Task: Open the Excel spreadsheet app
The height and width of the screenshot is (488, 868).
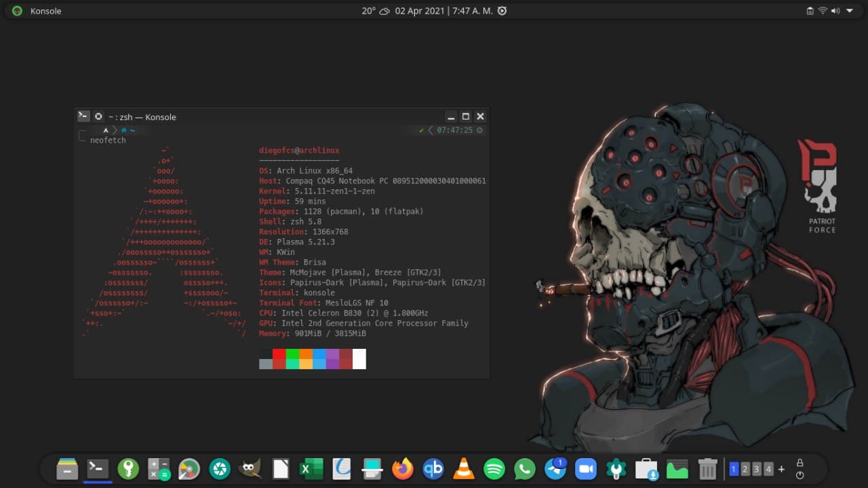Action: (311, 469)
